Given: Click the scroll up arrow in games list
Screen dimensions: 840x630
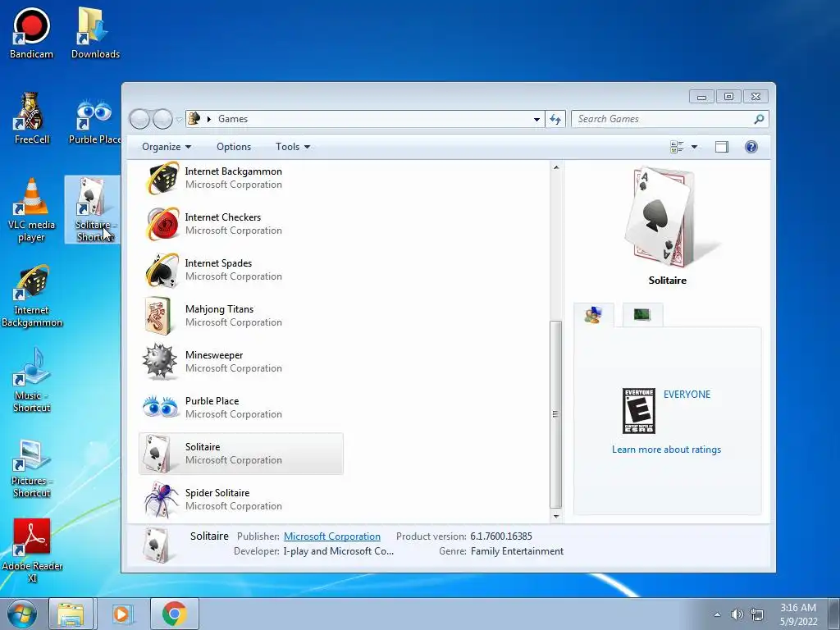Looking at the screenshot, I should pyautogui.click(x=556, y=167).
